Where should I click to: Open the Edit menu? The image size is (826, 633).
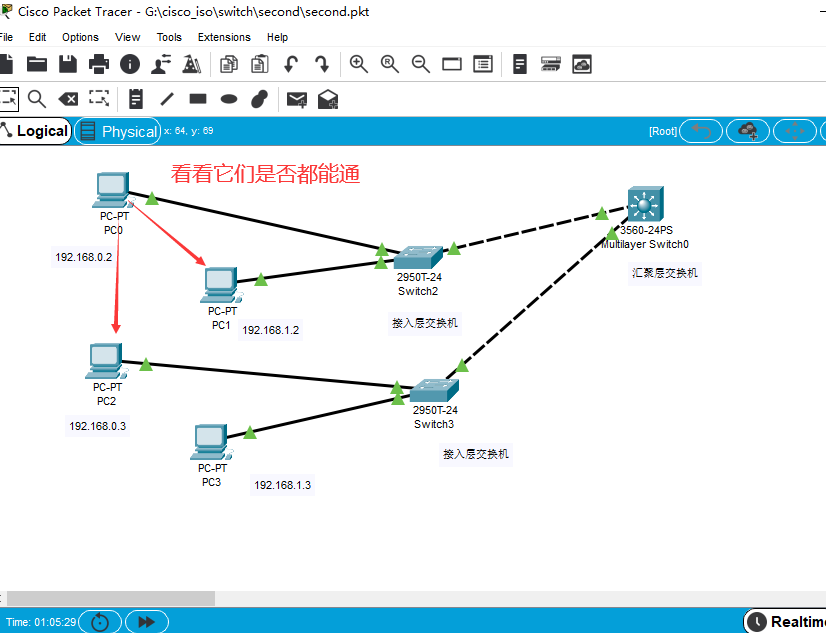[x=37, y=37]
